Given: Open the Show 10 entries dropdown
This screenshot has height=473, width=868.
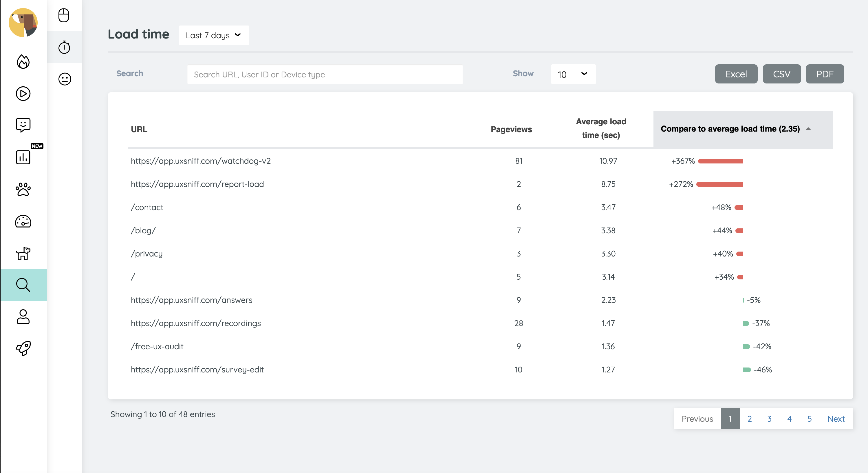Looking at the screenshot, I should pos(573,74).
